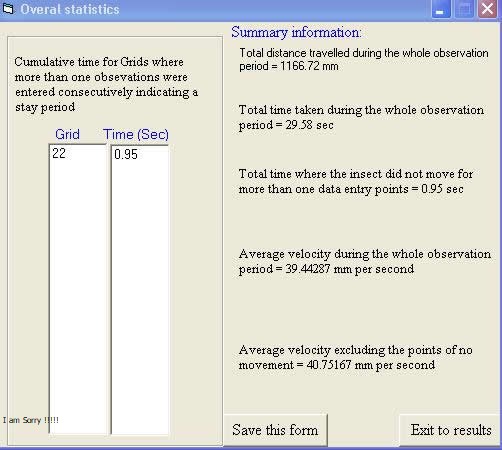Image resolution: width=502 pixels, height=450 pixels.
Task: Click empty area of Time (Sec) listbox
Action: 140,293
